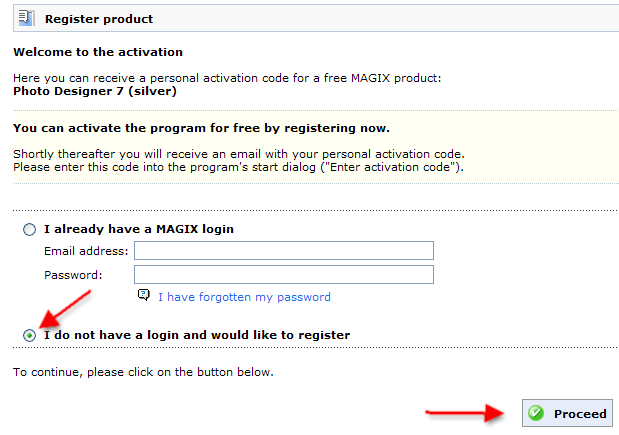Click the "Welcome to the activation" heading

98,52
